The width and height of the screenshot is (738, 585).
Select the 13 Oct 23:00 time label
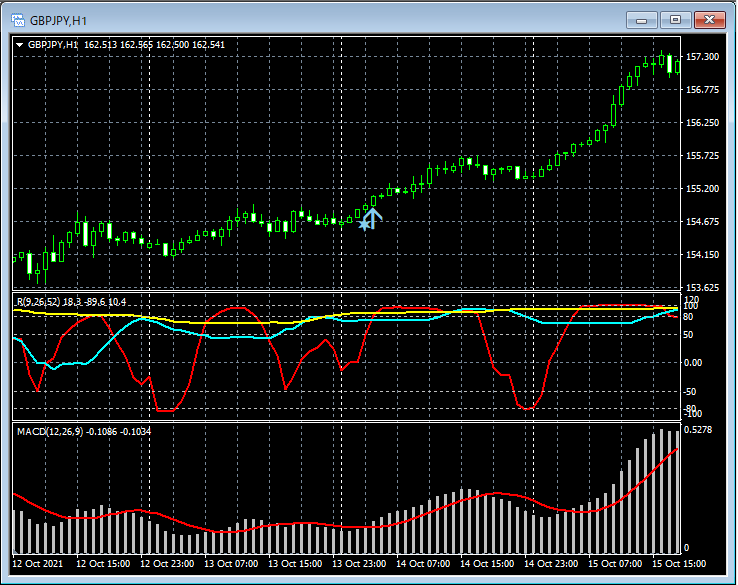pos(359,563)
